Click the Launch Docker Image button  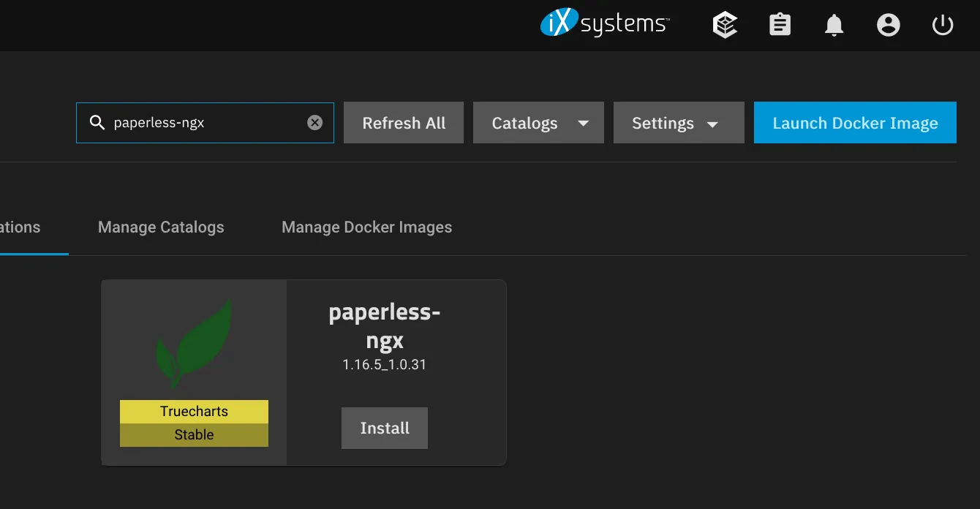pyautogui.click(x=855, y=122)
